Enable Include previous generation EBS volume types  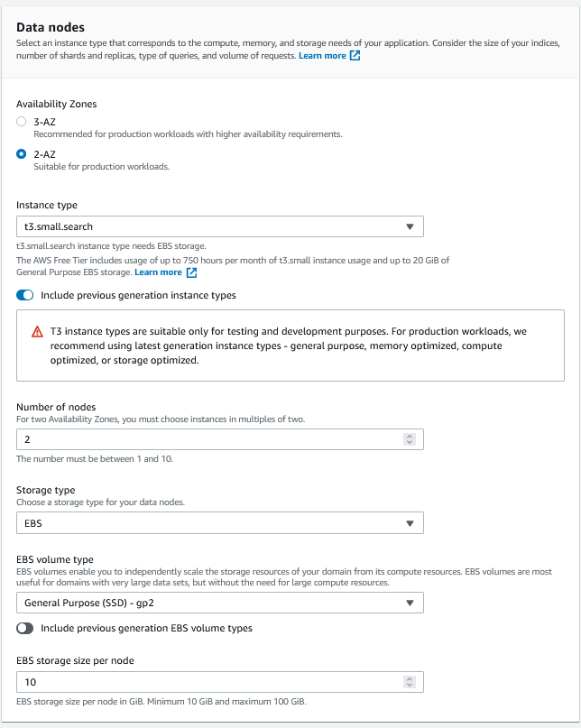click(x=25, y=628)
